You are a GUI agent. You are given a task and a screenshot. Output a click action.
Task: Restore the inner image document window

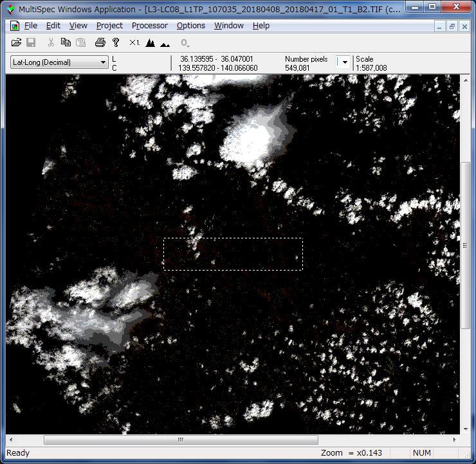(x=452, y=27)
